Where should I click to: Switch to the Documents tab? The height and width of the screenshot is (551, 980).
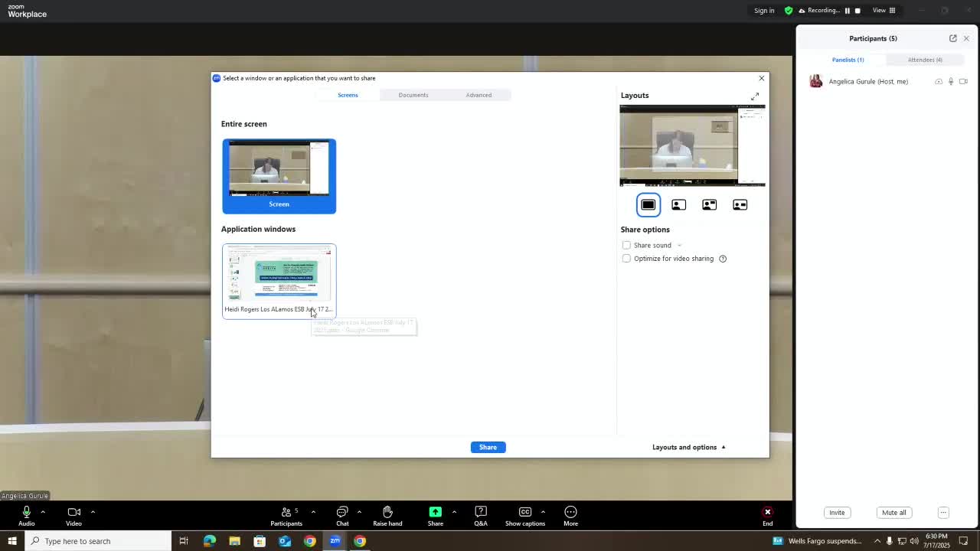413,95
